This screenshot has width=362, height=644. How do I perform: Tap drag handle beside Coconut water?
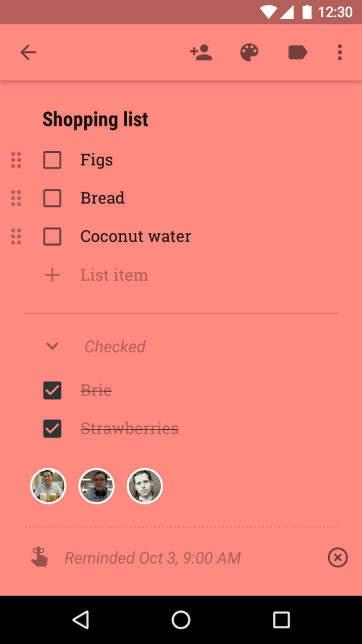coord(16,236)
